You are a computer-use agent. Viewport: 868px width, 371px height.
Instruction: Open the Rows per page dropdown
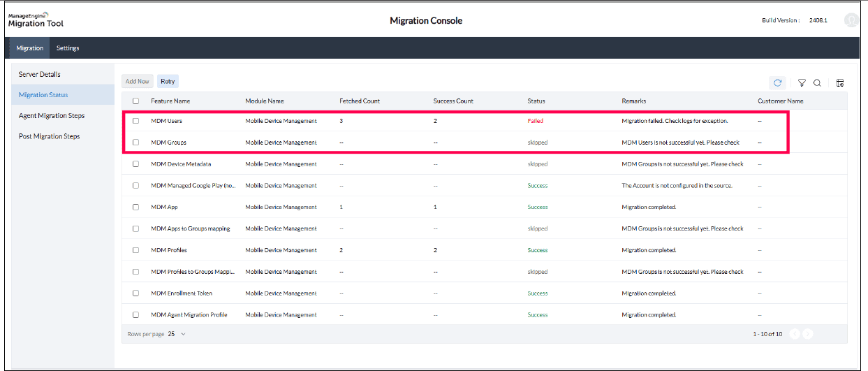coord(177,334)
